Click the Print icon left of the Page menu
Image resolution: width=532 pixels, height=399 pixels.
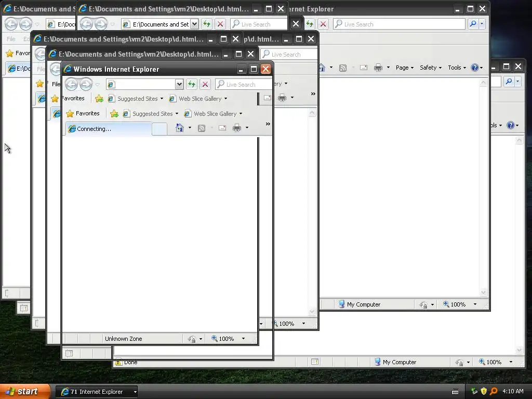(378, 68)
